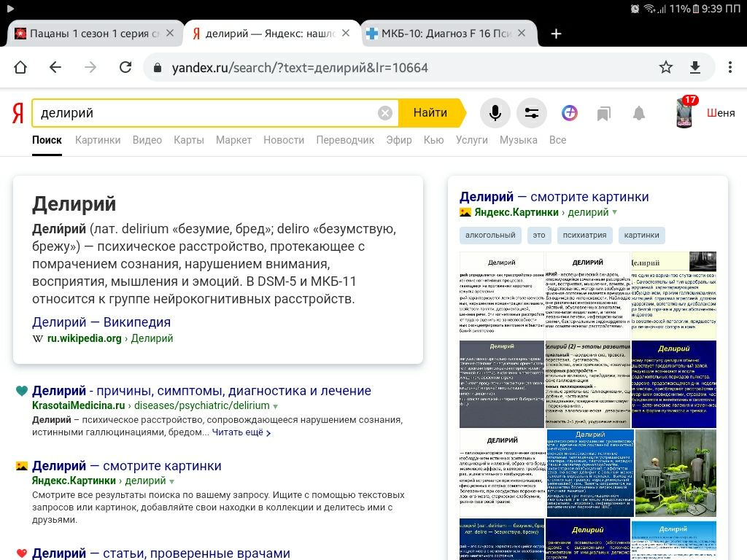747x560 pixels.
Task: Open search settings filter icon
Action: [532, 113]
